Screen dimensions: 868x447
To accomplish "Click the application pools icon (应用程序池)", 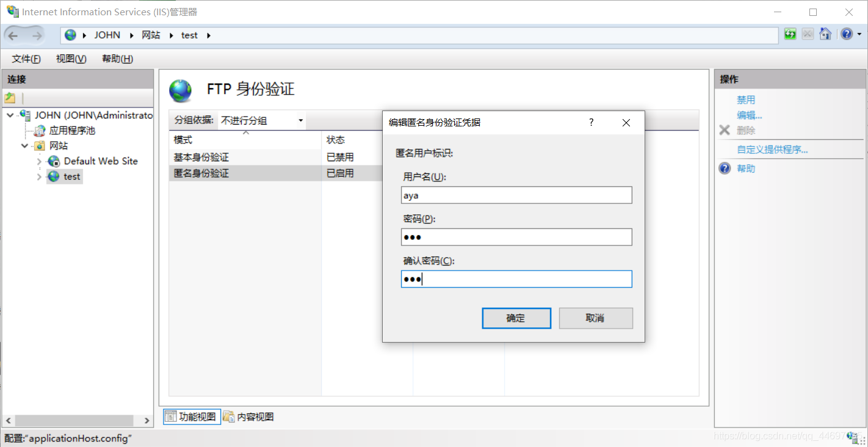I will pos(40,130).
